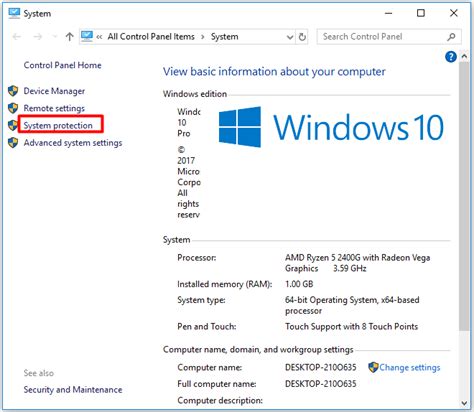
Task: Click the System window title icon
Action: (14, 13)
